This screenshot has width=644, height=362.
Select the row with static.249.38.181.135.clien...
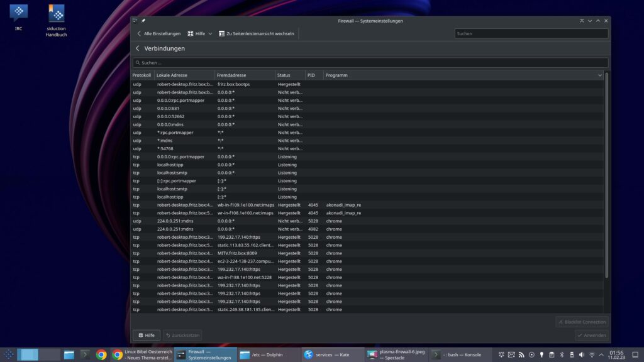click(367, 309)
